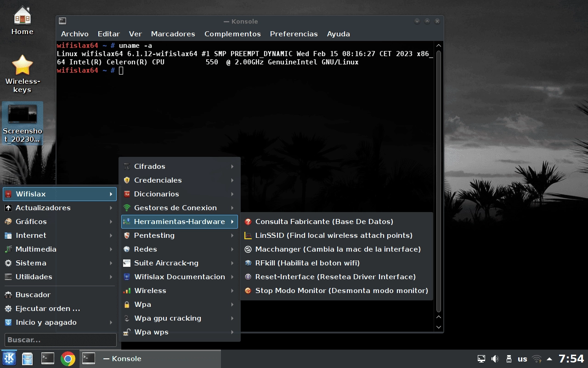Open 'Wifislax Documentacion' submenu

180,277
